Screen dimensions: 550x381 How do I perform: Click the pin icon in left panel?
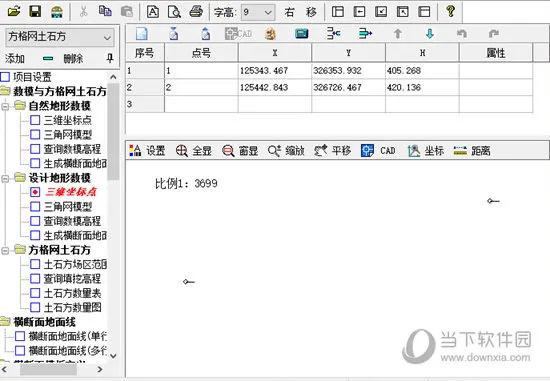(x=110, y=58)
